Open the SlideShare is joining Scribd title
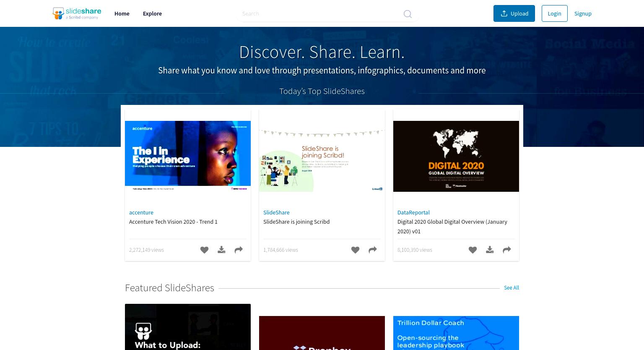This screenshot has height=350, width=644. pos(296,222)
